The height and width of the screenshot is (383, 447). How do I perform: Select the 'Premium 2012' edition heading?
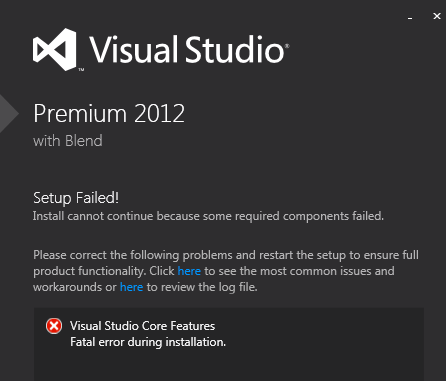click(x=109, y=114)
